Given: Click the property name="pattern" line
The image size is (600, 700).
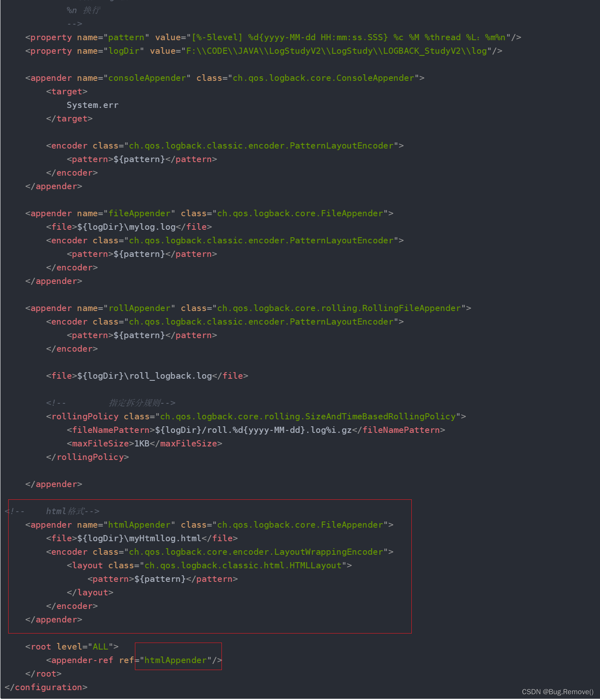Looking at the screenshot, I should pos(273,37).
